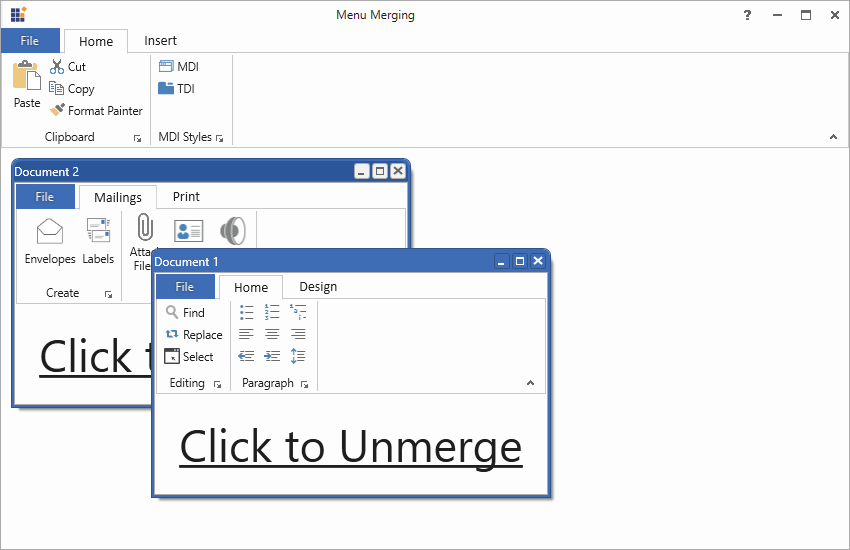
Task: Switch to TDI style
Action: point(176,89)
